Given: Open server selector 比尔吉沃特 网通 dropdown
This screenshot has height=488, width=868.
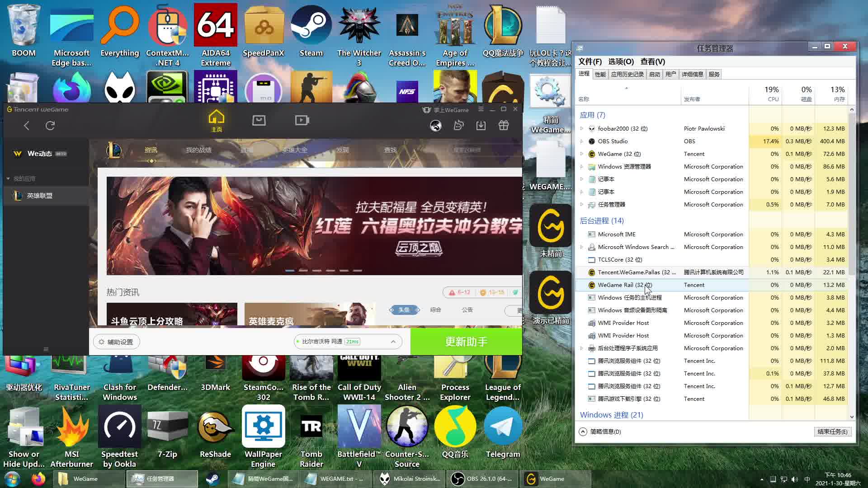Looking at the screenshot, I should tap(348, 342).
